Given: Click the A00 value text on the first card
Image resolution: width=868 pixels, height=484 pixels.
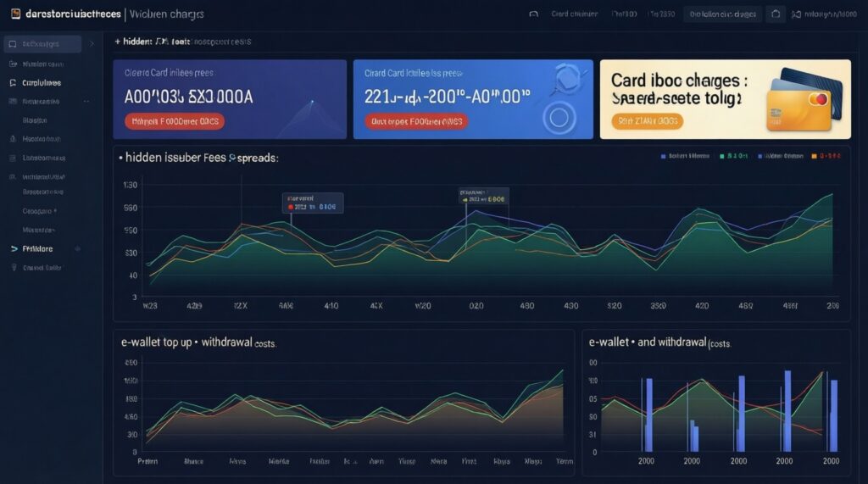Looking at the screenshot, I should (x=189, y=97).
